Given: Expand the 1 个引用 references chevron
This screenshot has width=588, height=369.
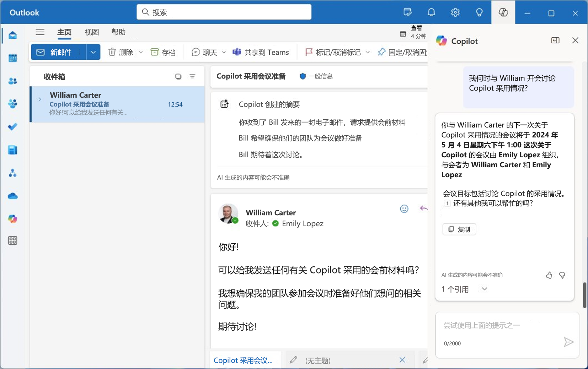Looking at the screenshot, I should coord(484,289).
